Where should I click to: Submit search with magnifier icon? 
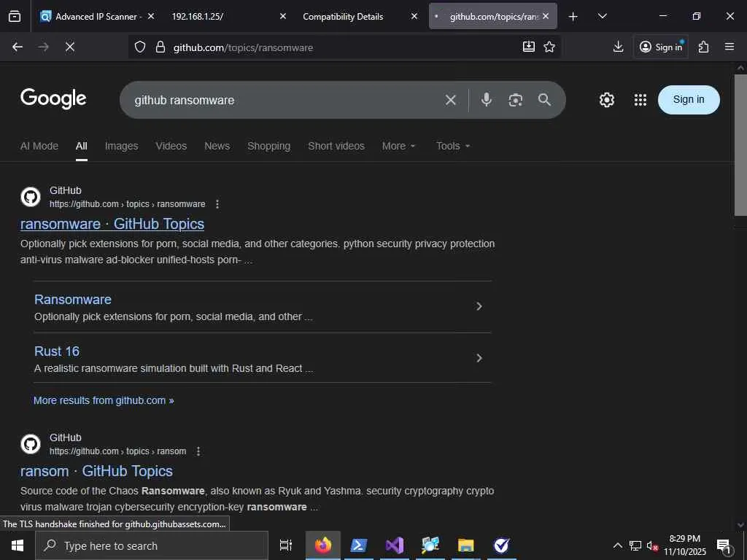click(x=544, y=99)
